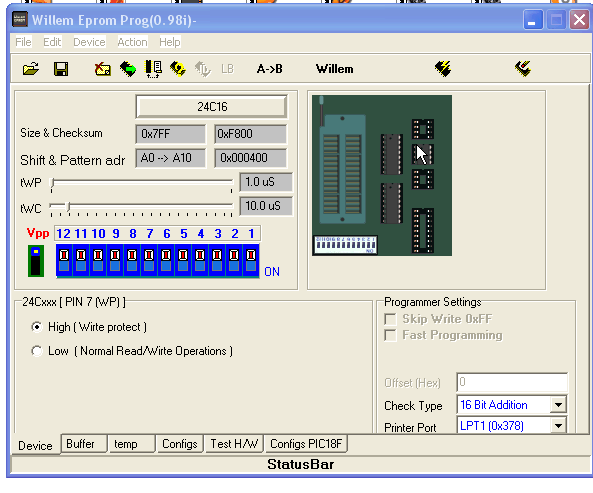This screenshot has width=593, height=493.
Task: Expand the Check Type dropdown arrow
Action: [558, 405]
